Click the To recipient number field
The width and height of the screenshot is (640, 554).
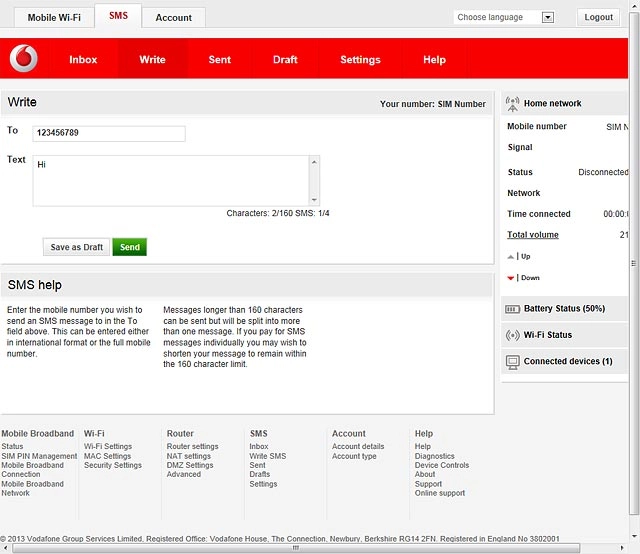click(109, 133)
